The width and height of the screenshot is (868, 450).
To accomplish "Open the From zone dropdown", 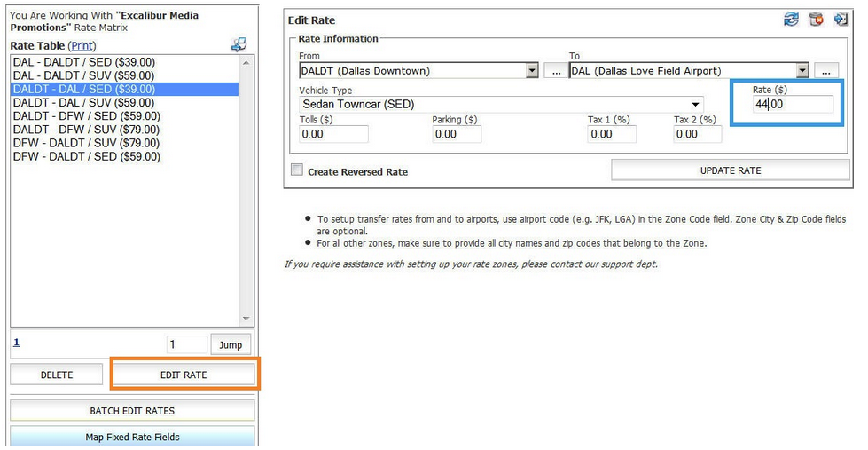I will [x=532, y=71].
